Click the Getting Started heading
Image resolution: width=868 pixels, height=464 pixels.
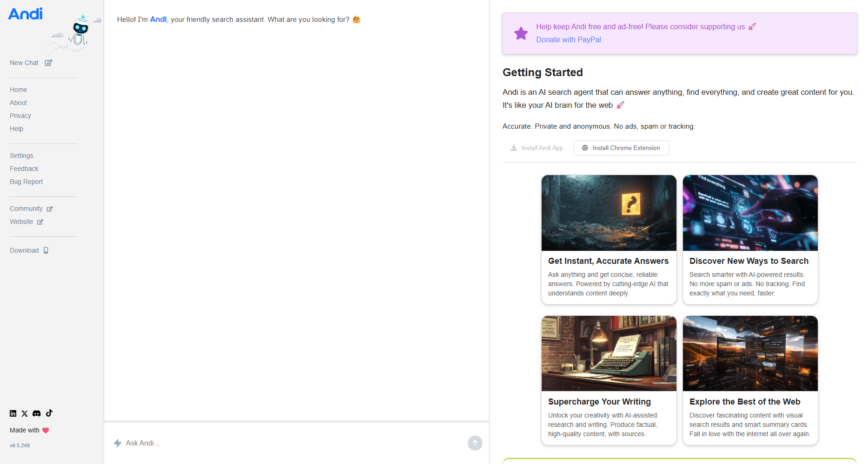pyautogui.click(x=543, y=72)
